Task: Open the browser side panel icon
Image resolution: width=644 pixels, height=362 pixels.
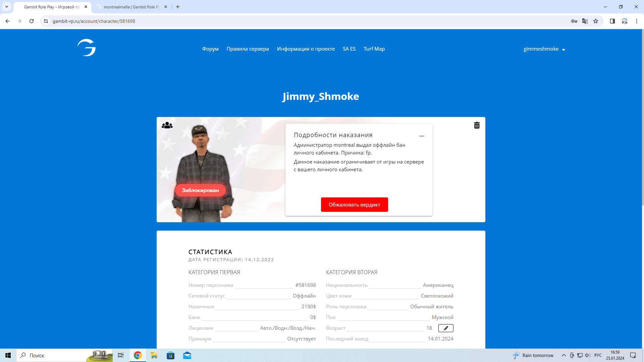Action: pyautogui.click(x=612, y=21)
